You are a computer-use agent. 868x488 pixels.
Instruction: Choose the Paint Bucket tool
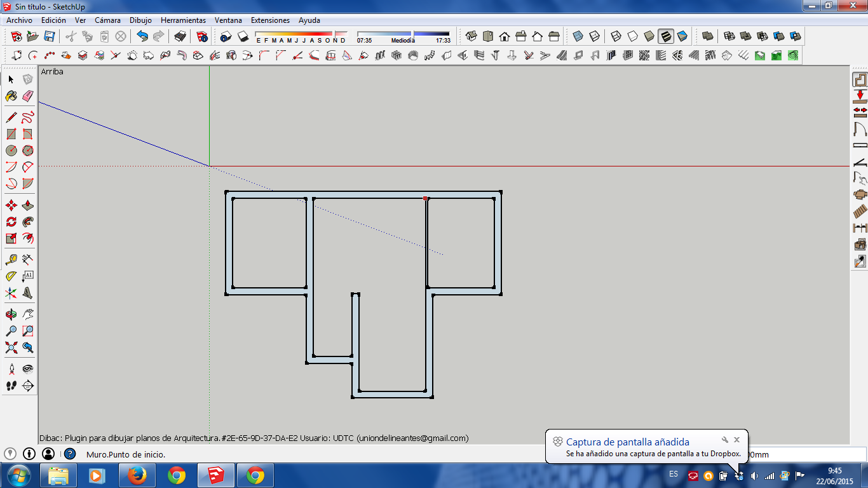pos(11,96)
